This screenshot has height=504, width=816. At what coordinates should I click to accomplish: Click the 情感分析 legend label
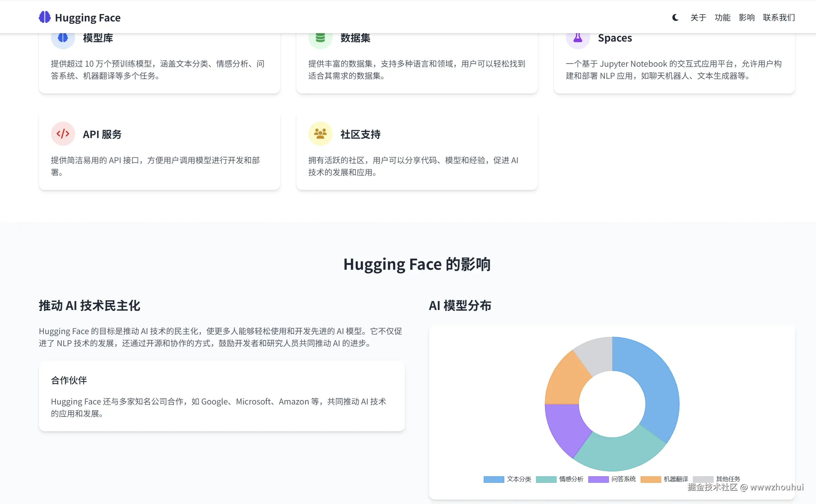click(571, 479)
